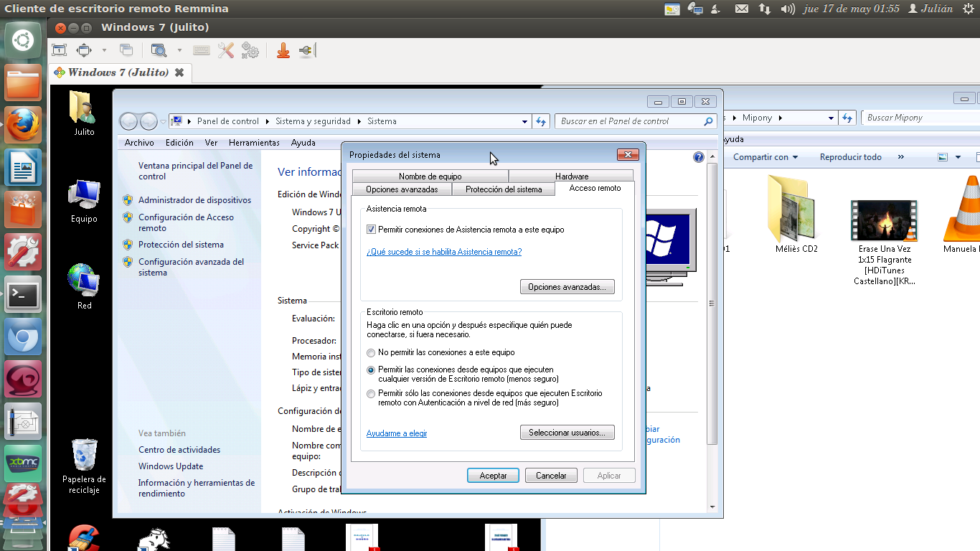Open Administrador de dispositivos link
This screenshot has width=980, height=551.
194,200
